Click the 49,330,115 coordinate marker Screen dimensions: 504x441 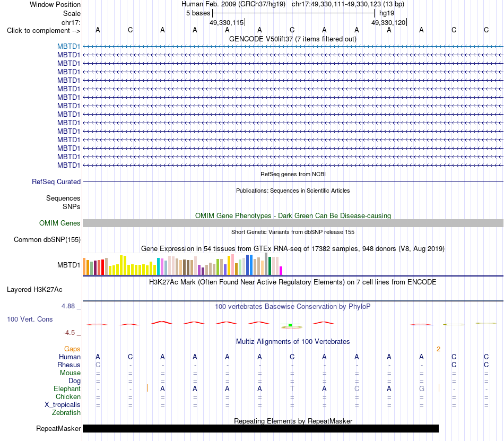coord(227,22)
